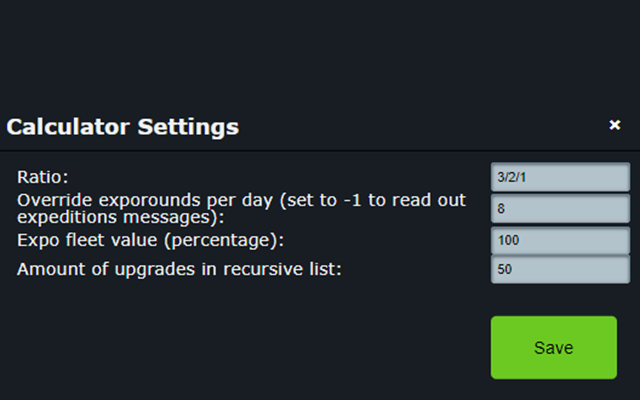Save the calculator settings with green button
The image size is (640, 400).
pyautogui.click(x=554, y=347)
